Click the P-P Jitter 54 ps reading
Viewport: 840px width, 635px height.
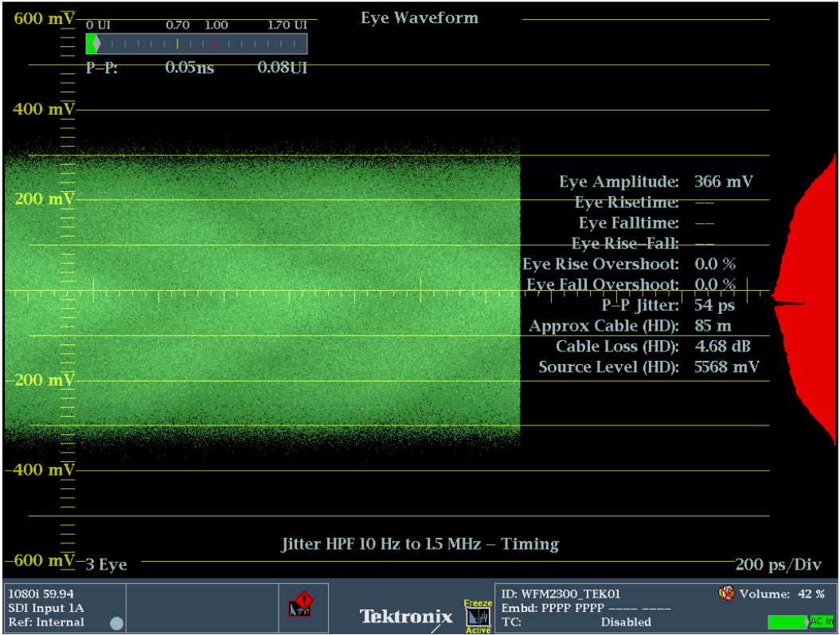(668, 305)
